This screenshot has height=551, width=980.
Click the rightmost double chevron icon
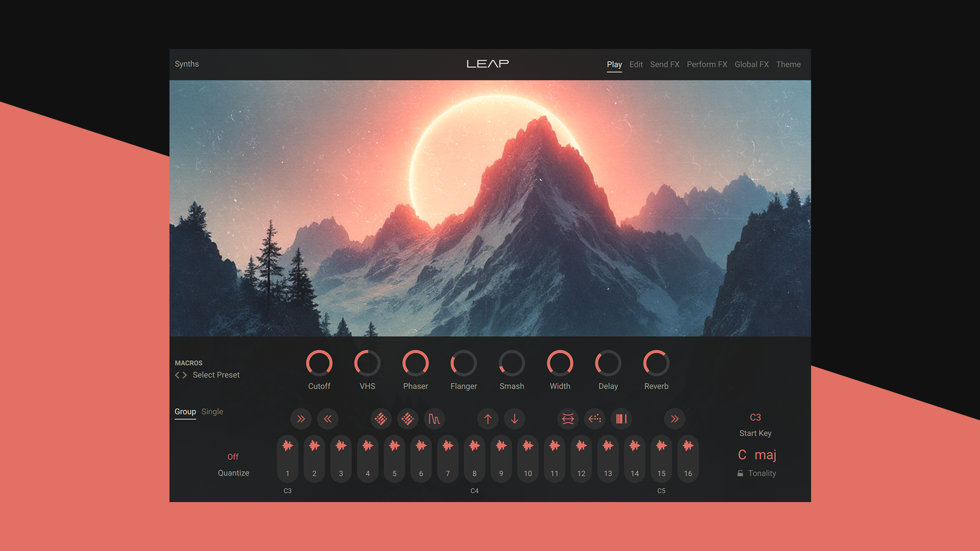pyautogui.click(x=675, y=419)
